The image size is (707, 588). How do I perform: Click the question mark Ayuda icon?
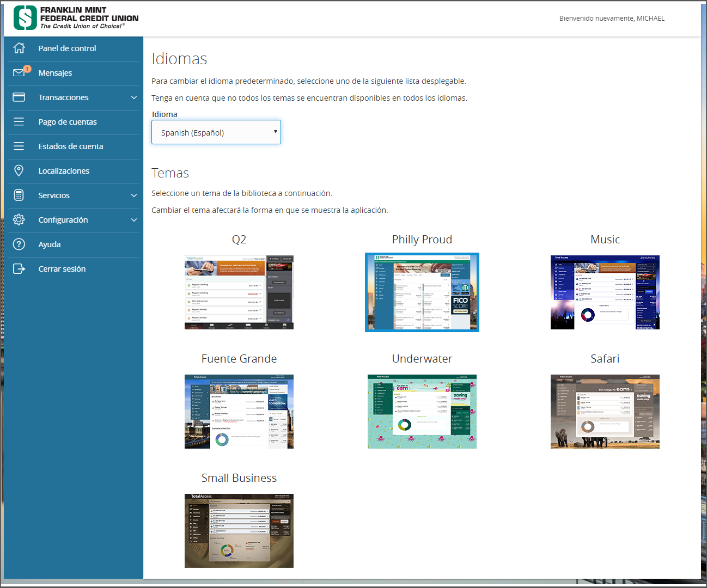click(19, 244)
